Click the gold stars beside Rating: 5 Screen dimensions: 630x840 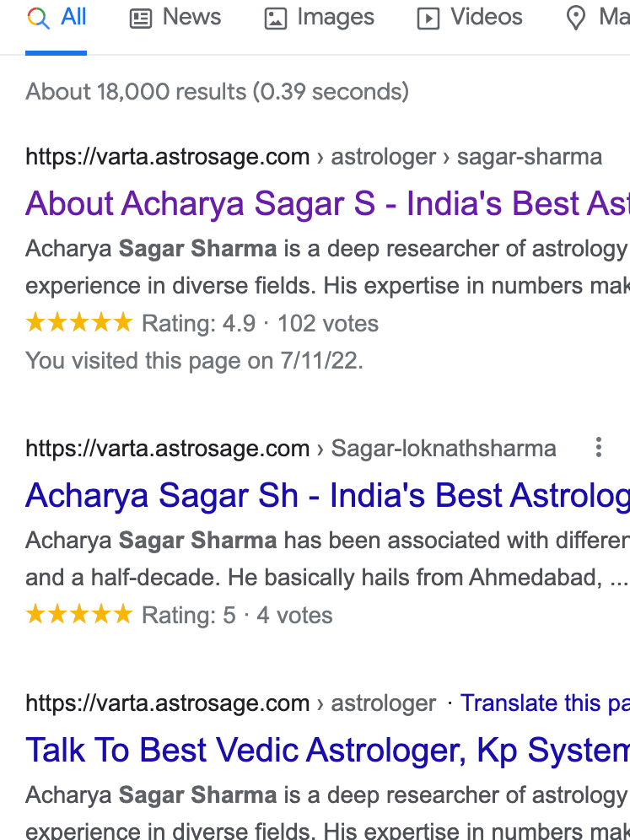click(x=79, y=615)
